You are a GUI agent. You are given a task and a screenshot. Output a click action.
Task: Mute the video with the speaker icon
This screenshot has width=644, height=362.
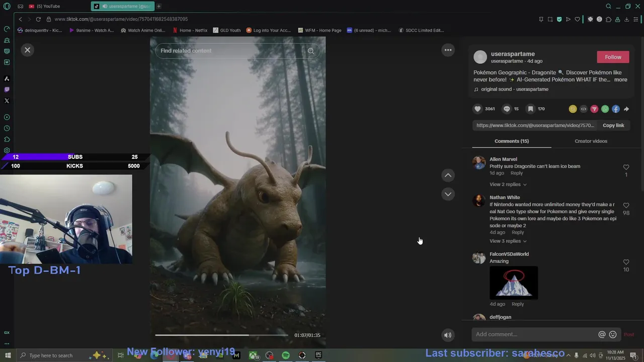pos(448,335)
